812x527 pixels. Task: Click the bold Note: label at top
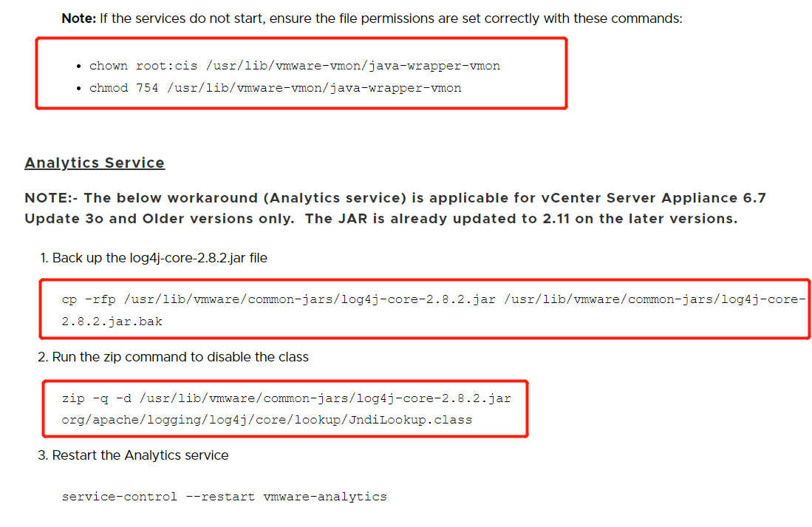[79, 18]
